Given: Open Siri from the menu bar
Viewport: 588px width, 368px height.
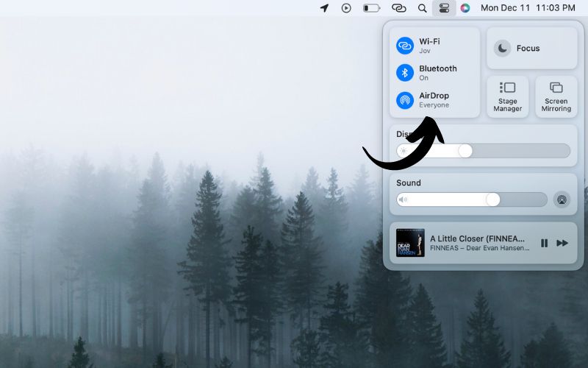Looking at the screenshot, I should point(465,8).
